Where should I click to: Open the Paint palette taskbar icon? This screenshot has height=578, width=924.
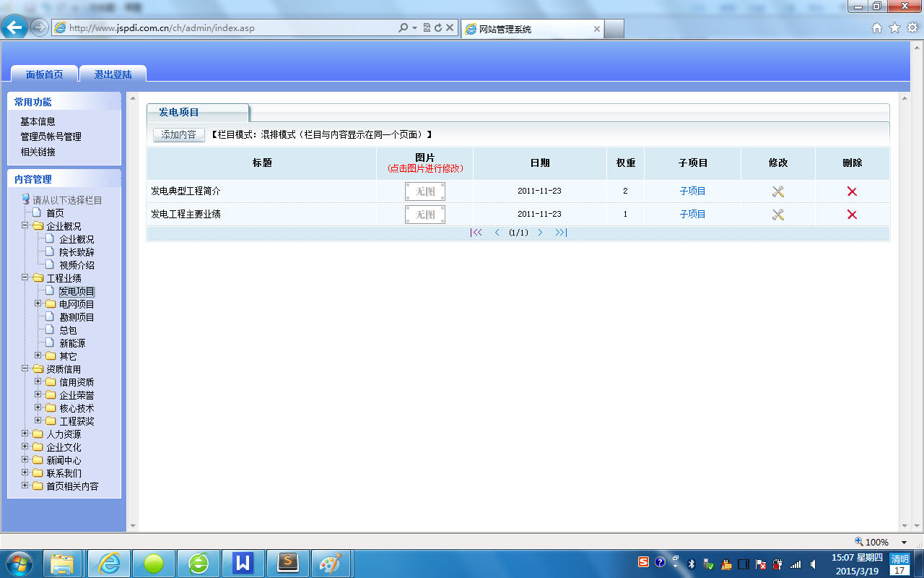[331, 563]
